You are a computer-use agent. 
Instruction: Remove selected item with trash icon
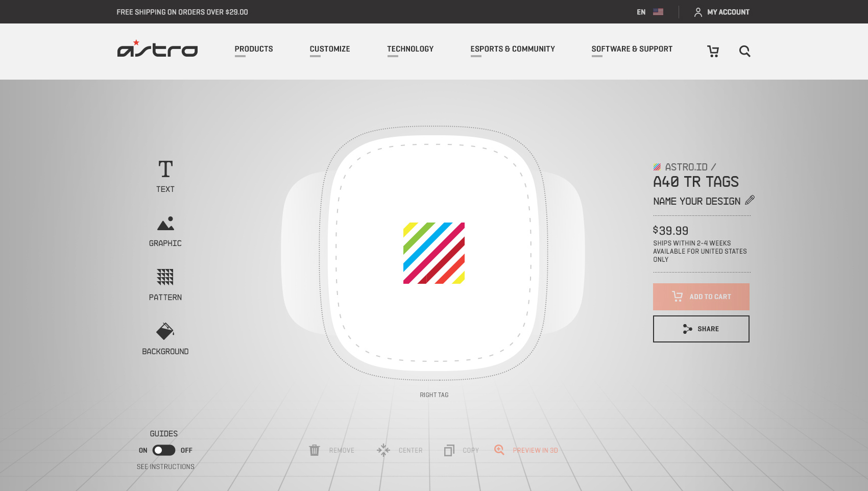click(315, 450)
